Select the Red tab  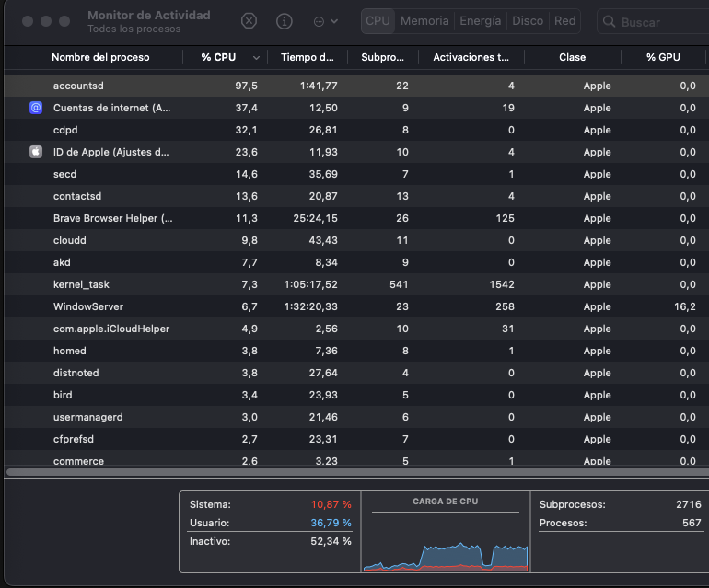click(x=564, y=21)
